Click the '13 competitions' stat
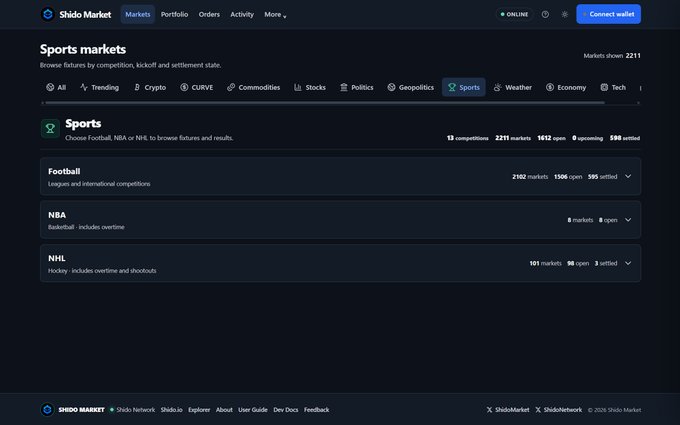The width and height of the screenshot is (680, 425). 468,138
